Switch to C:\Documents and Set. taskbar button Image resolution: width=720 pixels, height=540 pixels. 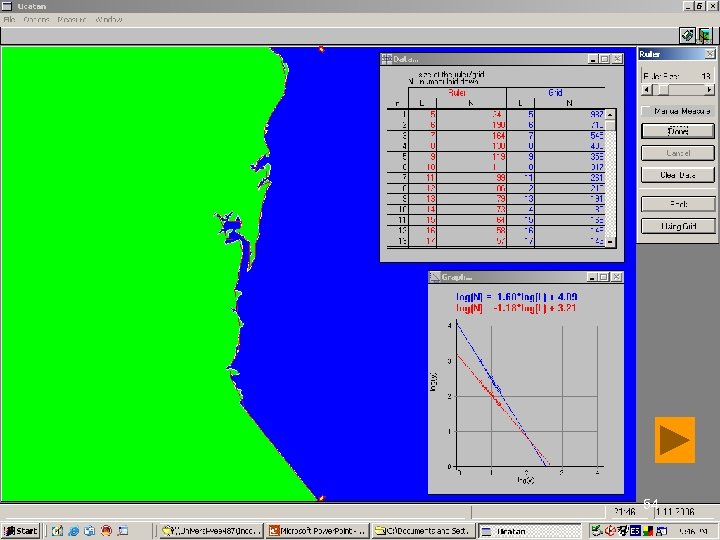423,531
